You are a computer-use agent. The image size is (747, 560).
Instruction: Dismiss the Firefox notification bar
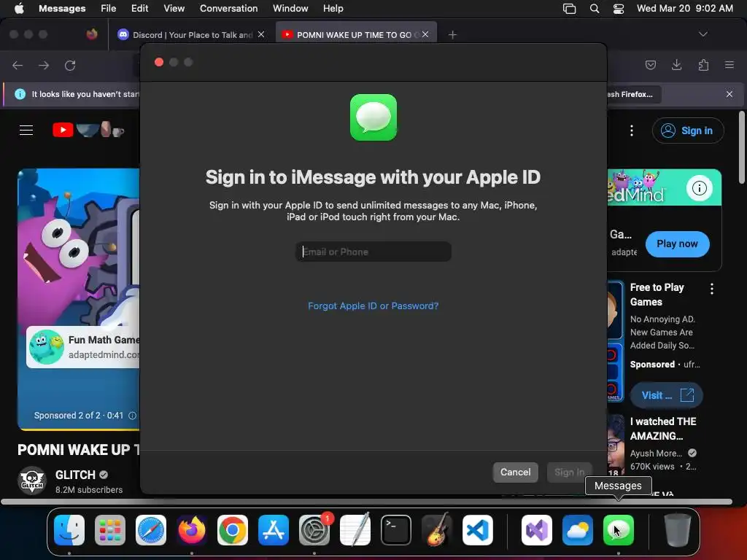729,94
